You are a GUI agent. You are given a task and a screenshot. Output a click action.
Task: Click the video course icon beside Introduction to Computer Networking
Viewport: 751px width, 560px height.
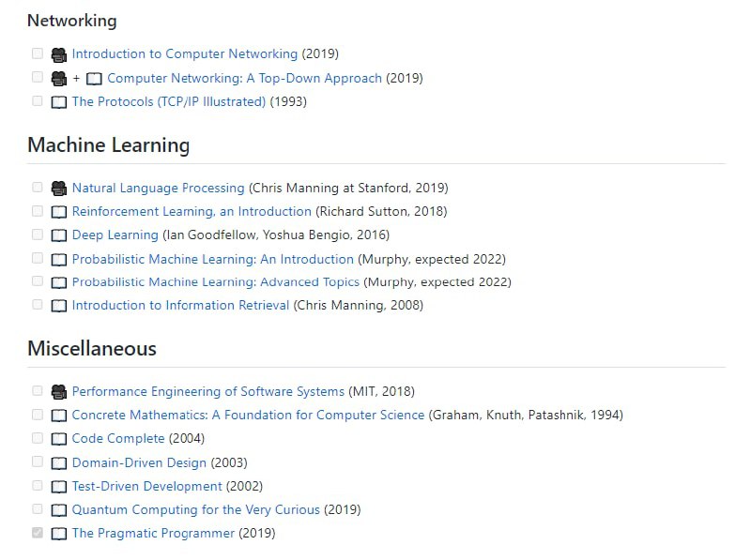click(x=58, y=53)
